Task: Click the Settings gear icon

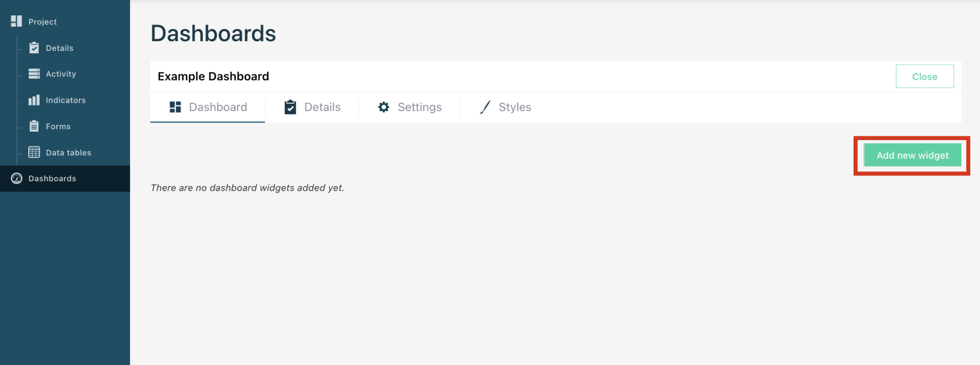Action: tap(384, 107)
